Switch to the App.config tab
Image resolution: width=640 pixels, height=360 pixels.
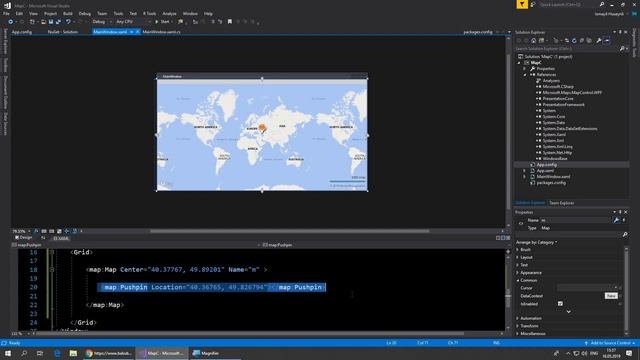click(x=22, y=32)
